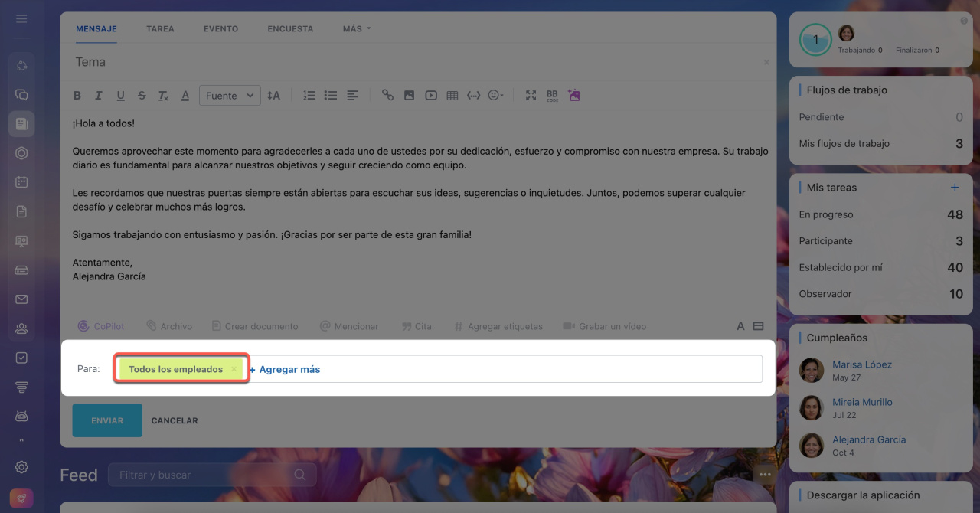Toggle underline text formatting
This screenshot has height=513, width=980.
tap(120, 96)
